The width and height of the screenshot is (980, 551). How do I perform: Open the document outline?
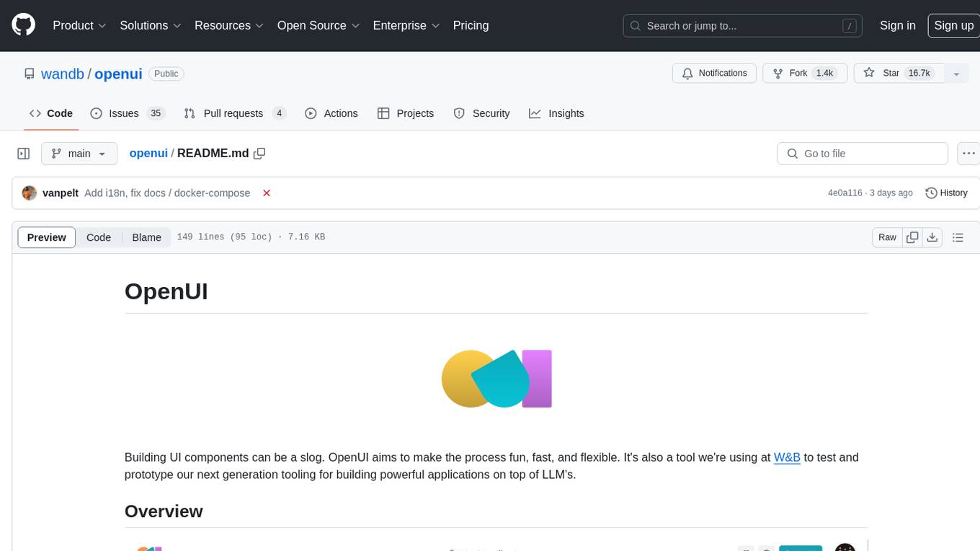tap(958, 237)
